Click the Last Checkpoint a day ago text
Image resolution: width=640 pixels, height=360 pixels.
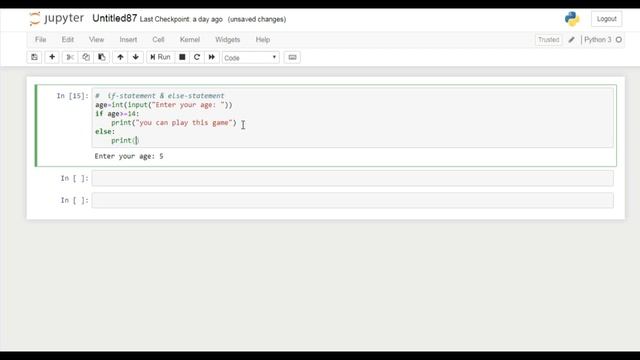[x=181, y=19]
